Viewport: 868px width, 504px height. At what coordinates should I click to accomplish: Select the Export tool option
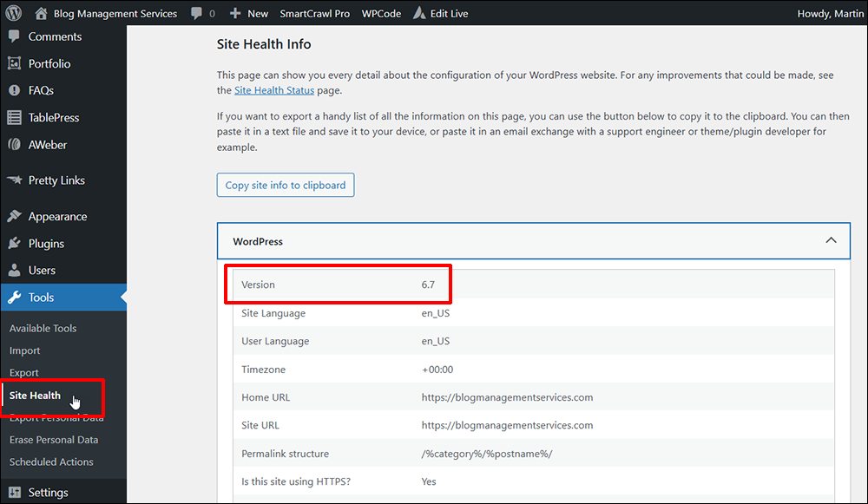(24, 372)
